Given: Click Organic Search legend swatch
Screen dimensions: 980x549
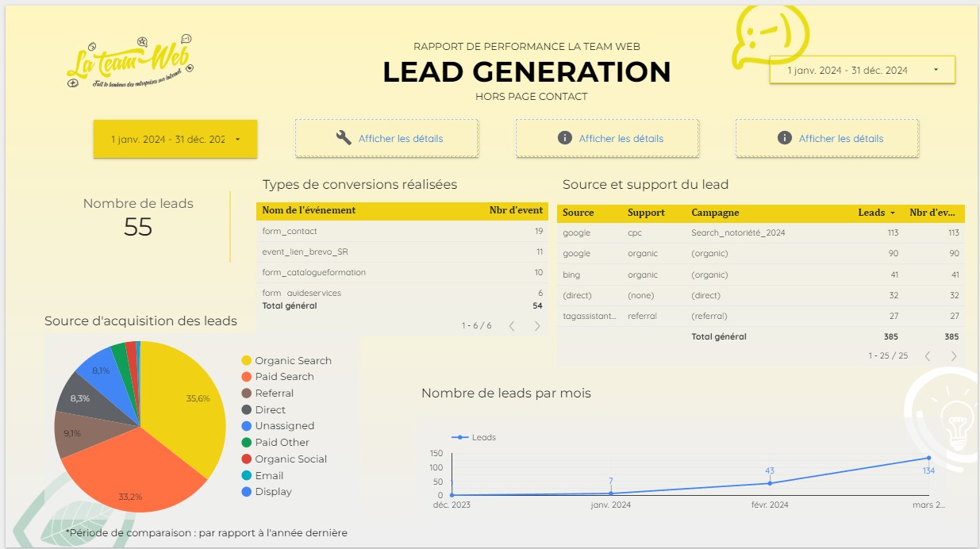Looking at the screenshot, I should [x=247, y=360].
